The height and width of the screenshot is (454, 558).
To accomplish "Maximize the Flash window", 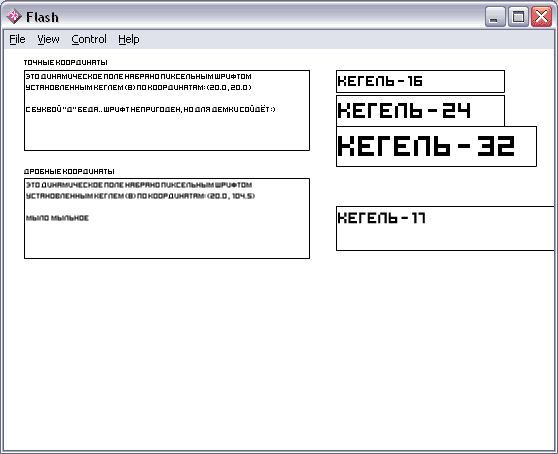I will point(518,16).
